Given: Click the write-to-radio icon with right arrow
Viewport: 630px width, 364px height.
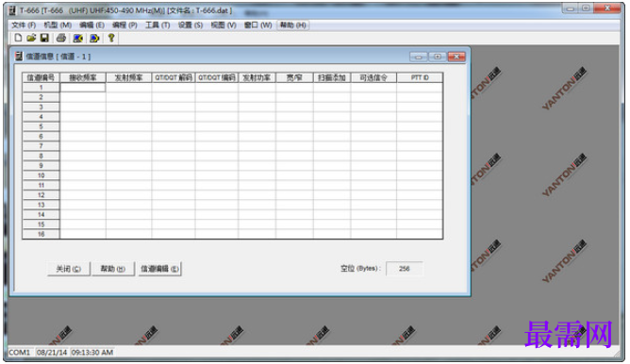Looking at the screenshot, I should [x=94, y=38].
